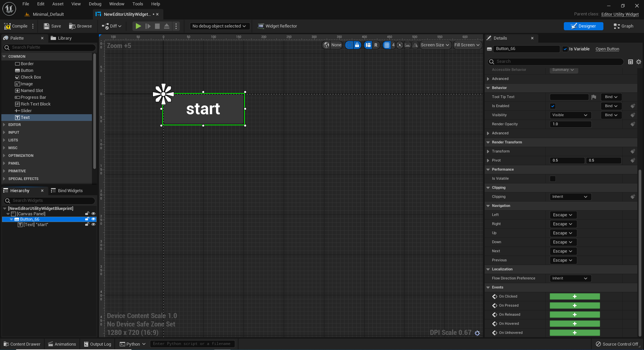Viewport: 644px width, 350px height.
Task: Open the Python console icon in the bottom bar
Action: click(121, 344)
